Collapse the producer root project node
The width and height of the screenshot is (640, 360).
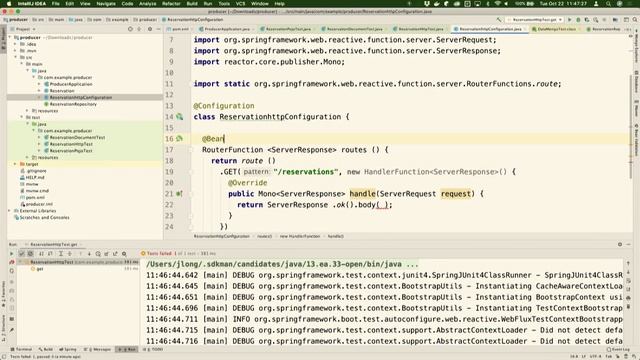click(x=10, y=37)
